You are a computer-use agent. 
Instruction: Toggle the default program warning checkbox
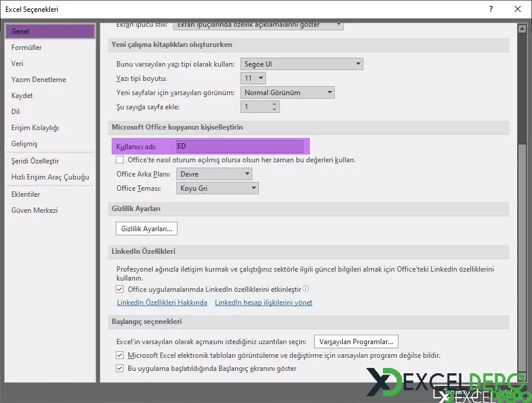[x=120, y=355]
